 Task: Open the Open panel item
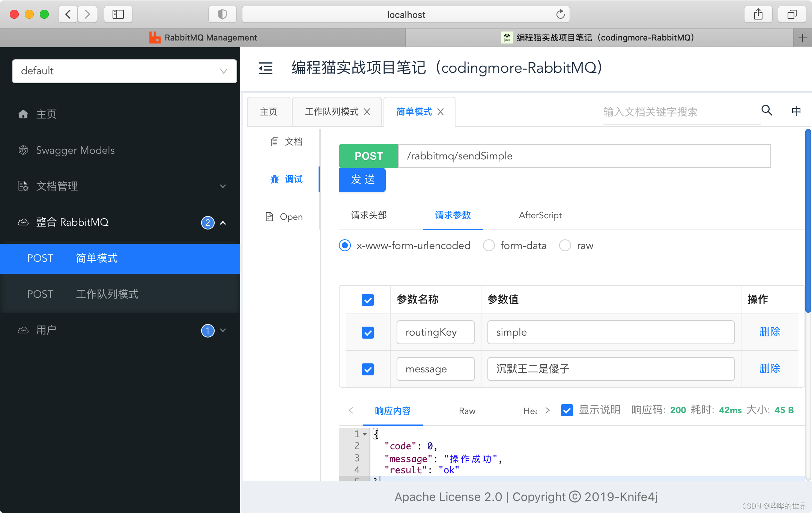[x=284, y=217]
